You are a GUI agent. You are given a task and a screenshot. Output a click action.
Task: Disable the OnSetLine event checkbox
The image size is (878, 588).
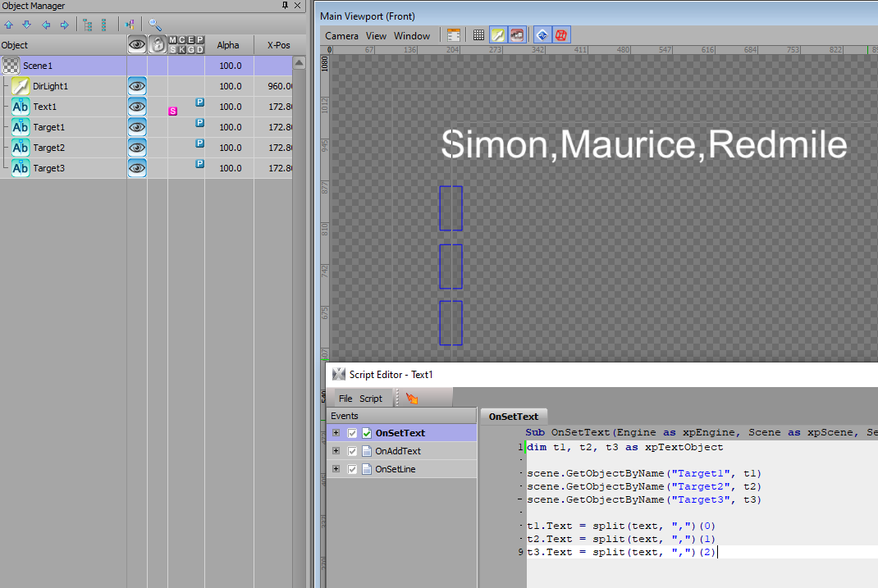pyautogui.click(x=352, y=469)
